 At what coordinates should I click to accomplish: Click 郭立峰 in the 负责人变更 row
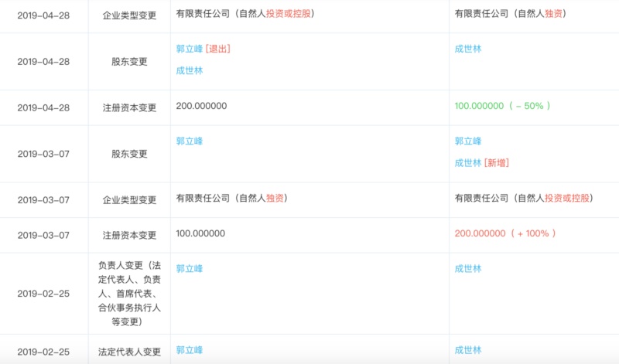pos(189,269)
